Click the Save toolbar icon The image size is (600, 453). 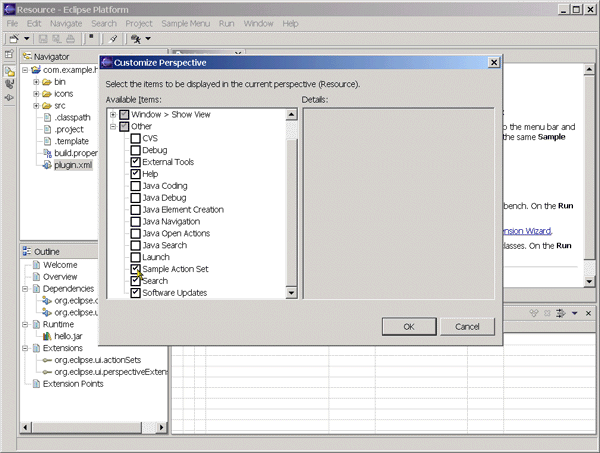tap(43, 39)
